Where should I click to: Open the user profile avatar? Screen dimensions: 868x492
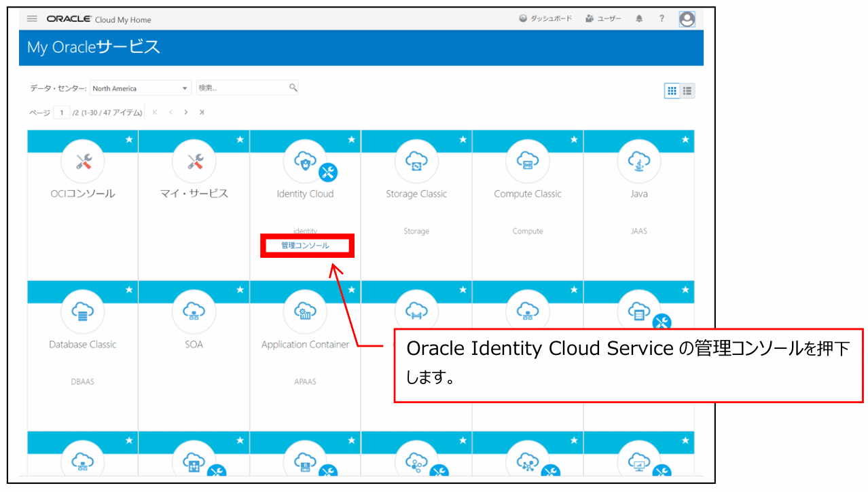click(x=687, y=19)
